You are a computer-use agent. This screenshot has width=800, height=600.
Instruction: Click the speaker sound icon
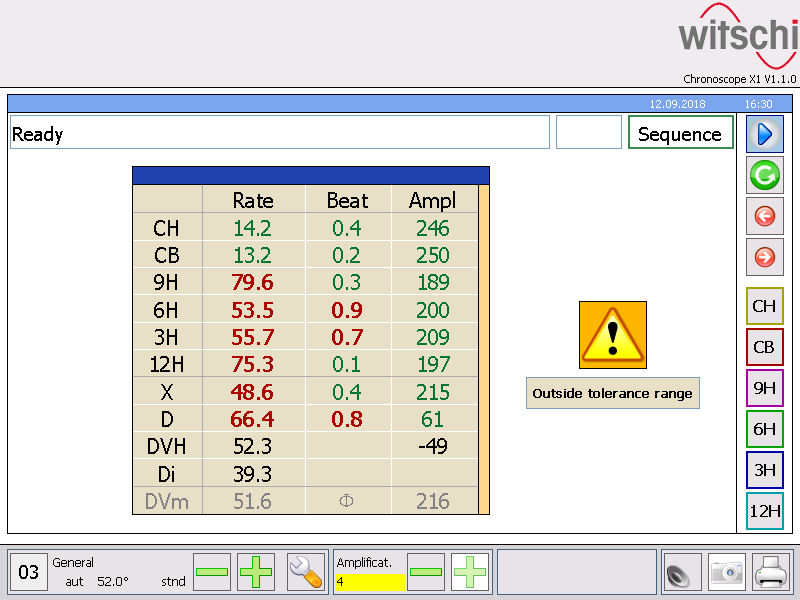coord(678,572)
